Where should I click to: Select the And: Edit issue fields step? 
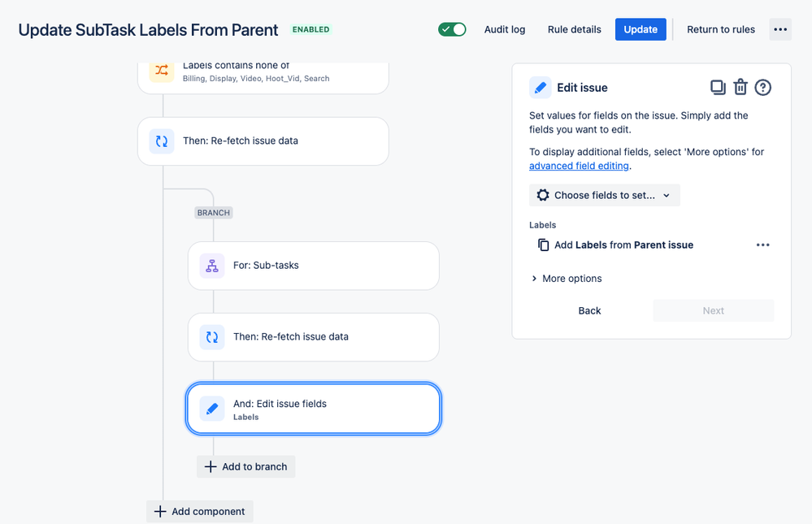coord(313,409)
